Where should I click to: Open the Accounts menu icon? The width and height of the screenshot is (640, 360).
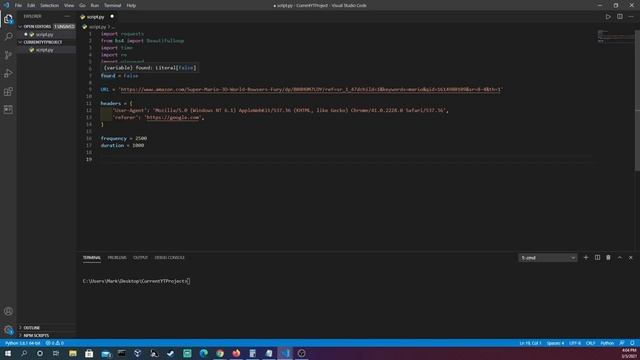click(x=8, y=311)
